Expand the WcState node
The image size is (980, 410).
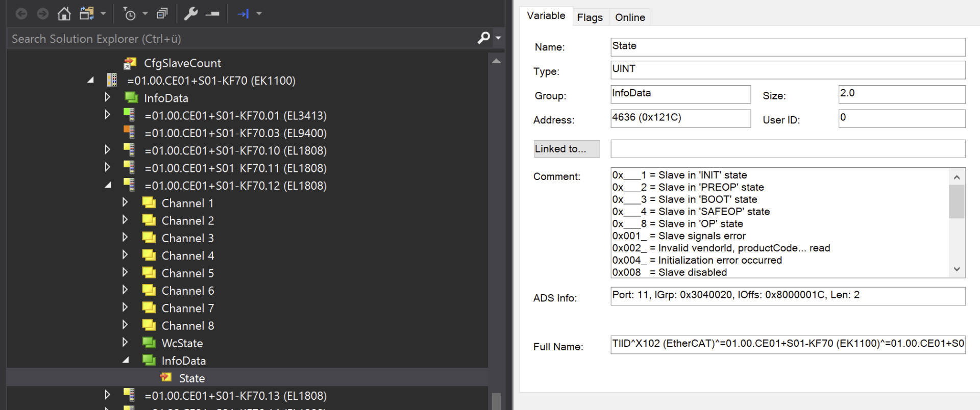125,342
